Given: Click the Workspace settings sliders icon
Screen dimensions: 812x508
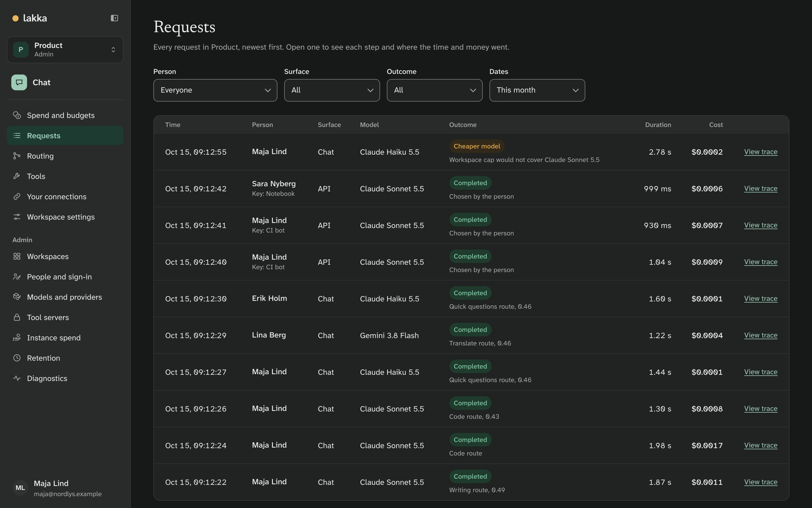Looking at the screenshot, I should pyautogui.click(x=17, y=217).
